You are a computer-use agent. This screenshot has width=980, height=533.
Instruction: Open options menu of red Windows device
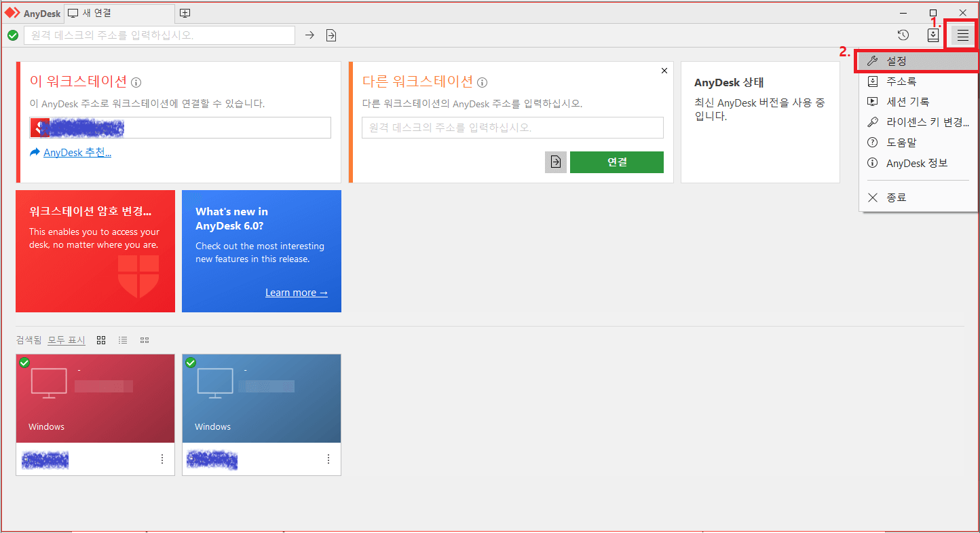coord(162,459)
